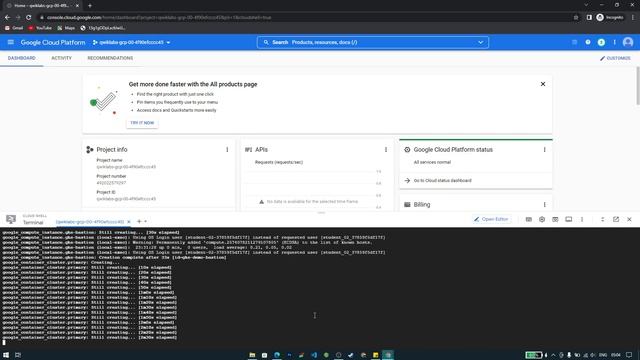Open the Cloud Platform status card menu
This screenshot has height=360, width=640.
[544, 150]
